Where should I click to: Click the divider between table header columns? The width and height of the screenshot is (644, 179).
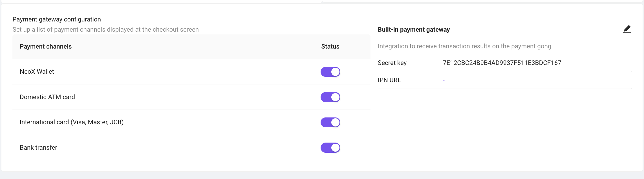click(x=290, y=47)
